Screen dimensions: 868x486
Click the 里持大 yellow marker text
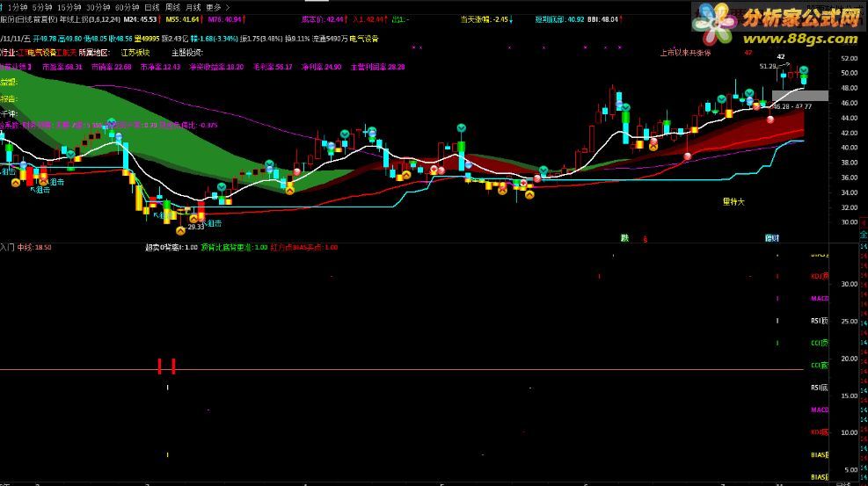(733, 202)
